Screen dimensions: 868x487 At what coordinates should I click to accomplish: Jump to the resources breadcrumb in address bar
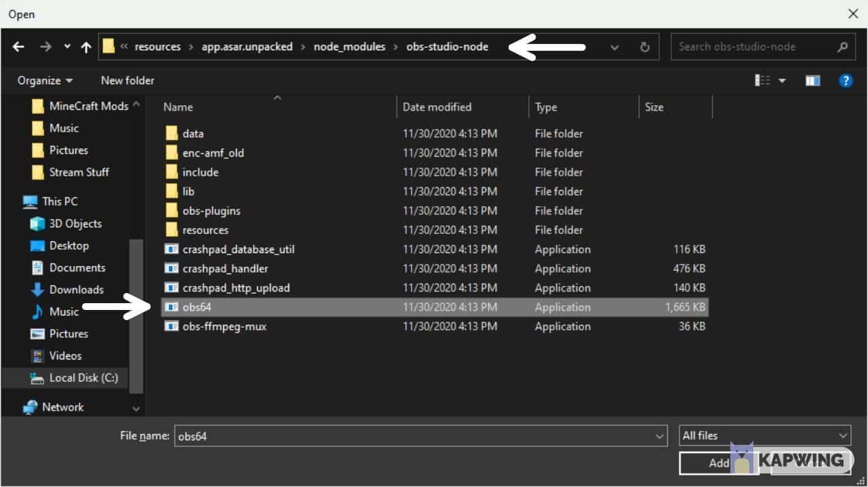coord(157,47)
